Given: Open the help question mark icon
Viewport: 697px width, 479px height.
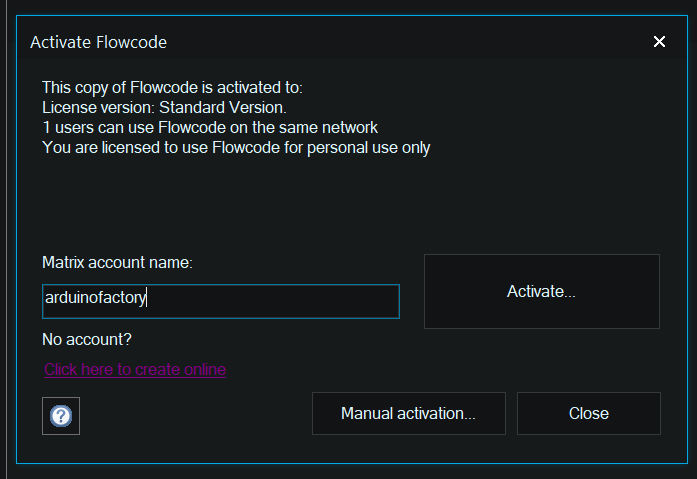Looking at the screenshot, I should [61, 415].
